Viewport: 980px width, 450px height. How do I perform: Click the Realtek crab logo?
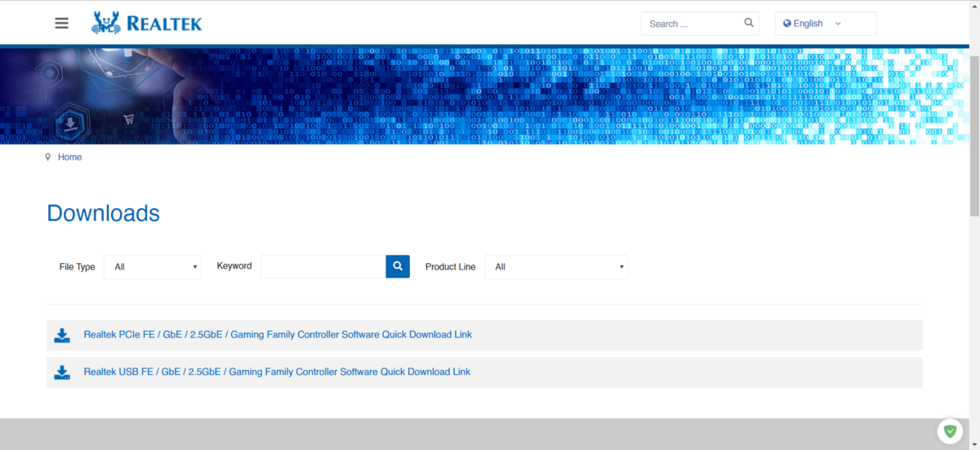146,23
